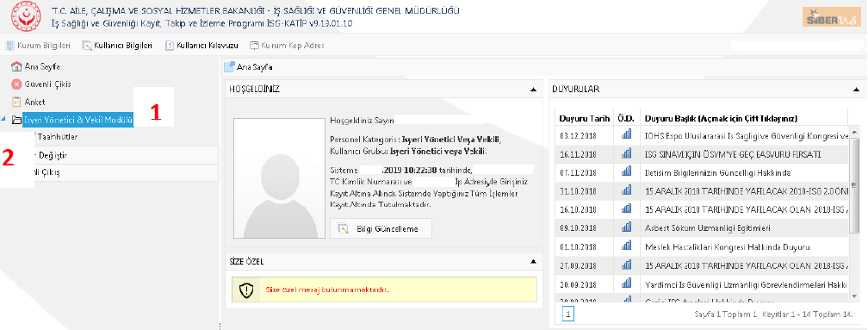Click the red Güvenli Çıkış icon
This screenshot has width=868, height=330.
(16, 84)
